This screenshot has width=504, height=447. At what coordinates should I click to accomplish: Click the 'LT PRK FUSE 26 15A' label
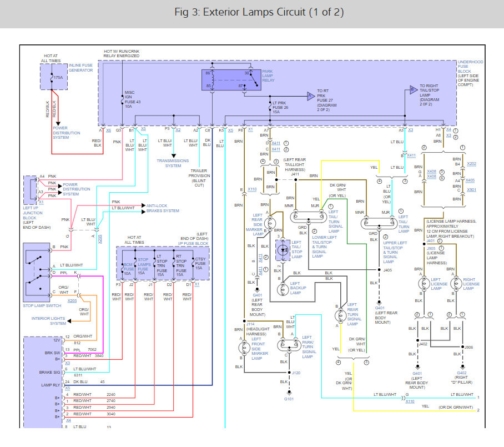280,107
